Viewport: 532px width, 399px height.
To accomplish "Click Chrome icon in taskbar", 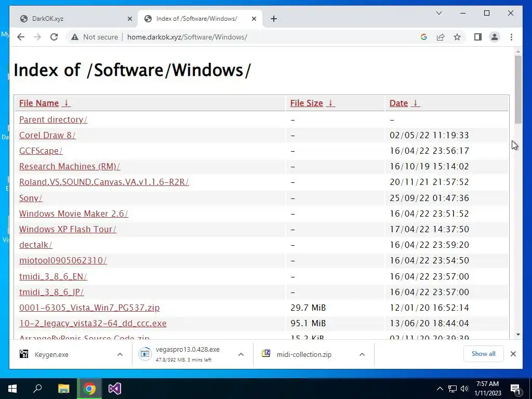I will click(x=89, y=389).
